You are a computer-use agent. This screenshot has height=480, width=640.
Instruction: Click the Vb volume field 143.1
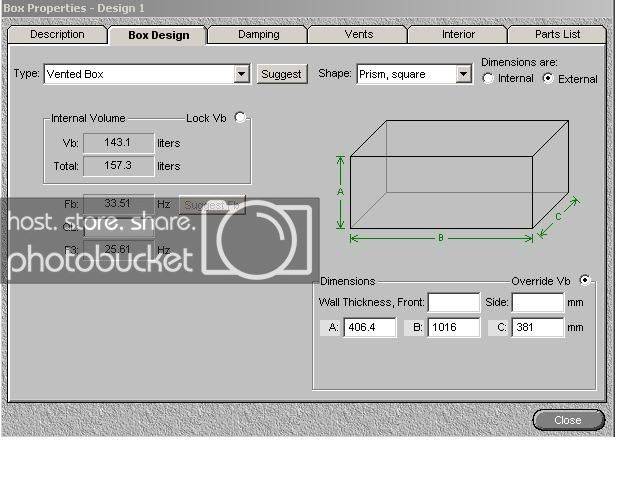coord(119,143)
